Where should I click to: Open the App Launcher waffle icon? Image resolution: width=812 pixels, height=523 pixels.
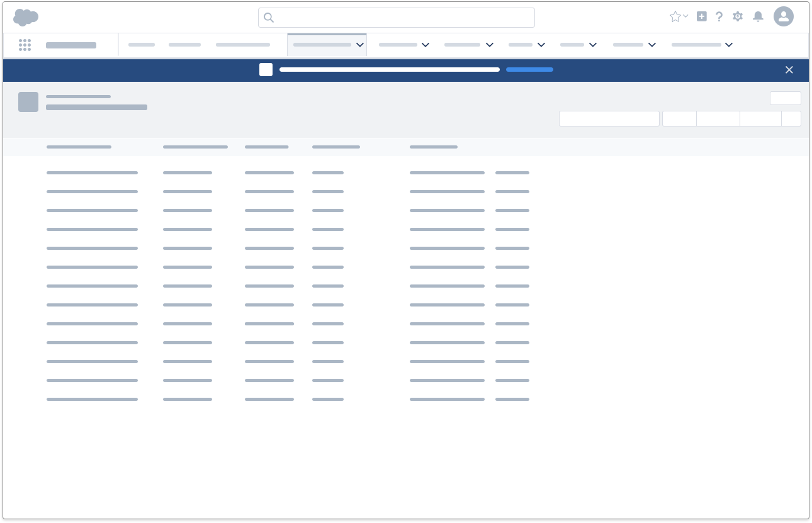(x=25, y=45)
